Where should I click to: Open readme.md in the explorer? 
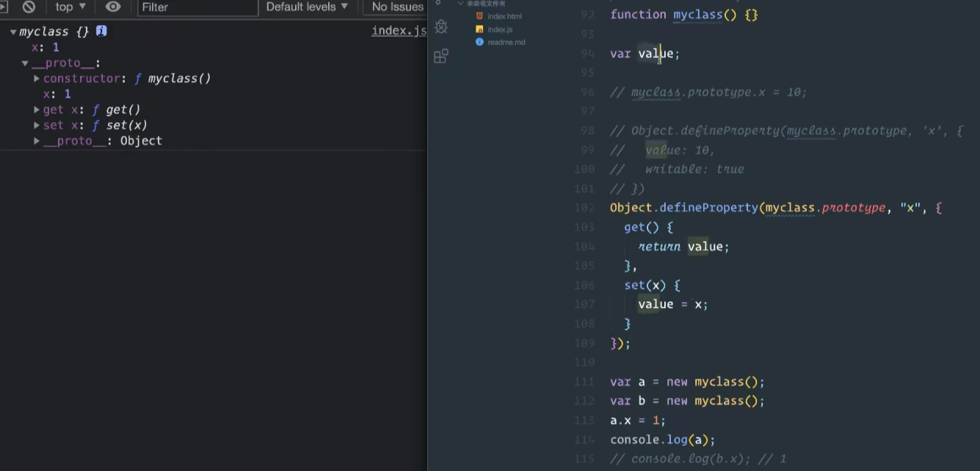point(506,43)
